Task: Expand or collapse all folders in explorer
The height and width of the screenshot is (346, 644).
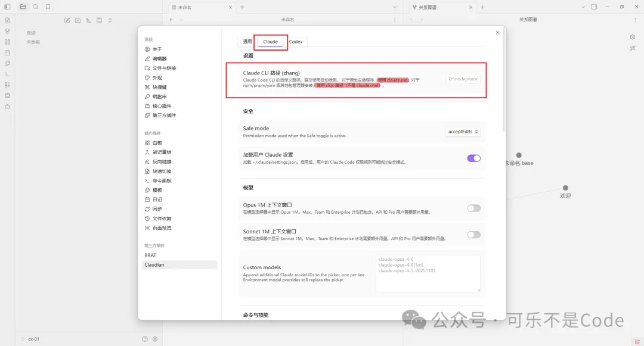Action: [110, 20]
